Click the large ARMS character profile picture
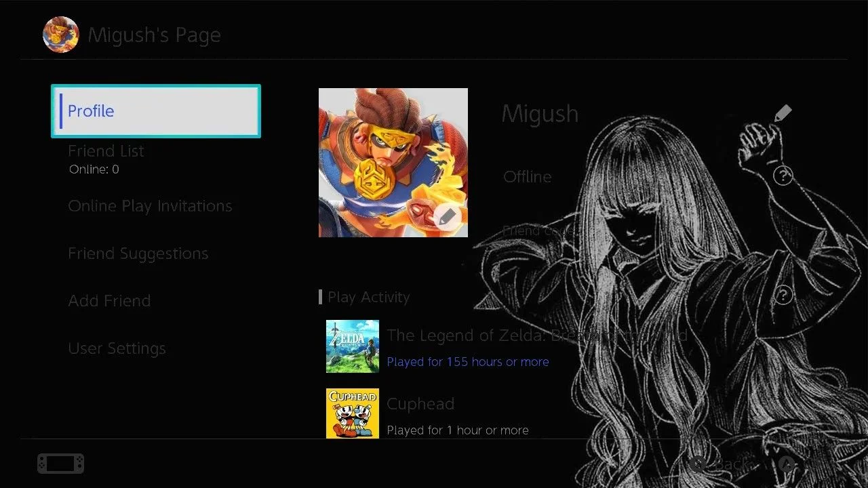 coord(393,163)
